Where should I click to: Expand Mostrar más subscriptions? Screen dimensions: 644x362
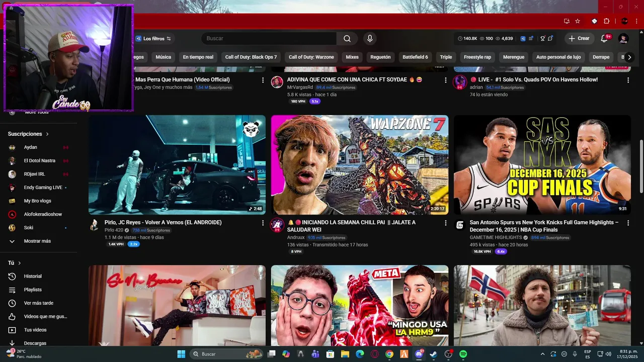pyautogui.click(x=37, y=241)
